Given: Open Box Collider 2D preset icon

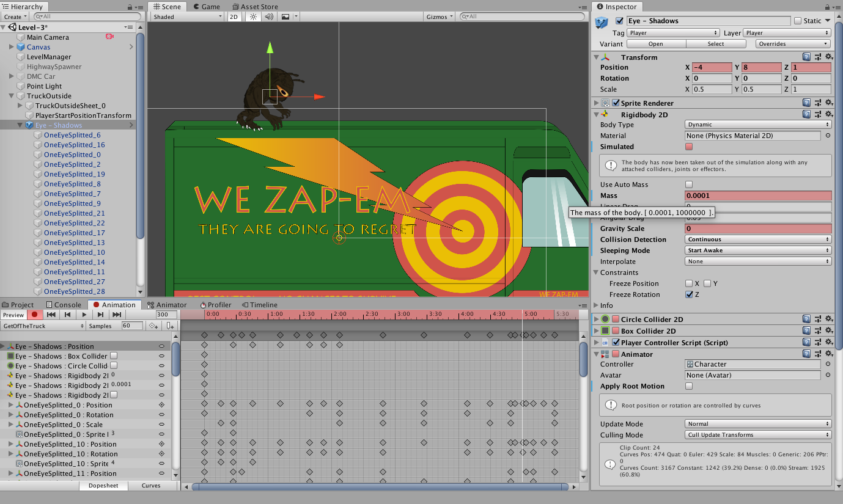Looking at the screenshot, I should point(818,331).
